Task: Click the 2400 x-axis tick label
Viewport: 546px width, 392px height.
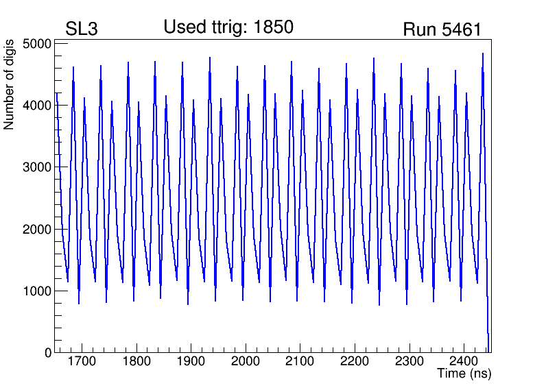Action: point(464,361)
